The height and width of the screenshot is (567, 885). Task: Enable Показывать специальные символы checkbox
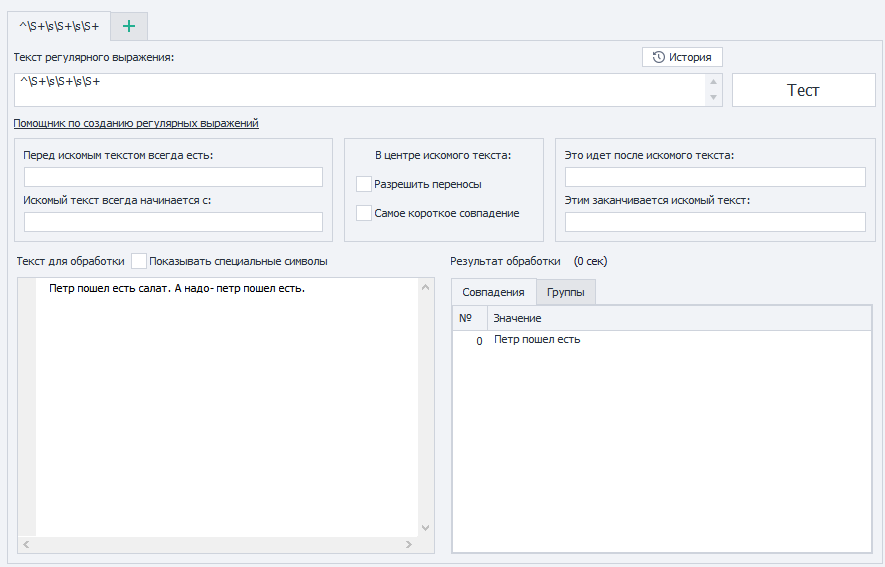[139, 261]
